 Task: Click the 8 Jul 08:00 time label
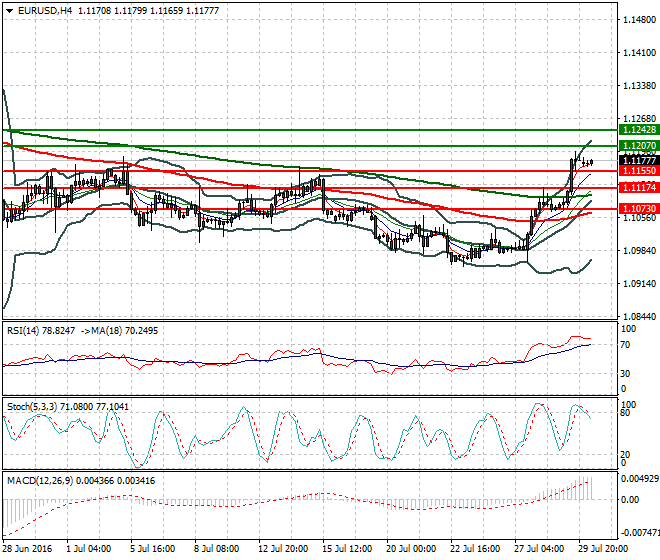(x=217, y=549)
